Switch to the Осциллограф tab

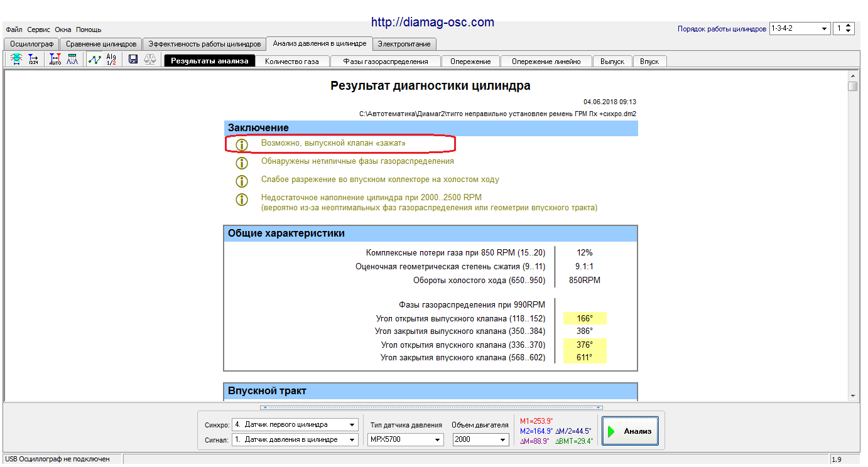coord(31,44)
